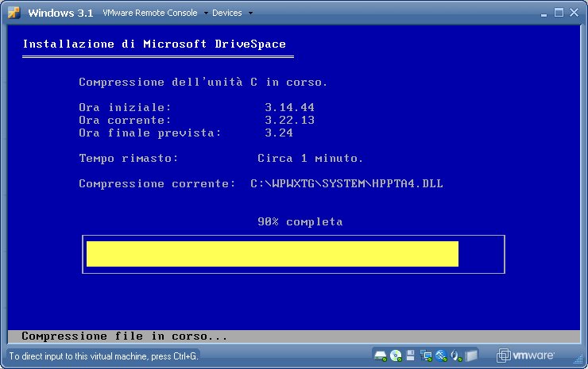Click the 'Compressione file in corso...' status line
588x369 pixels.
point(124,336)
